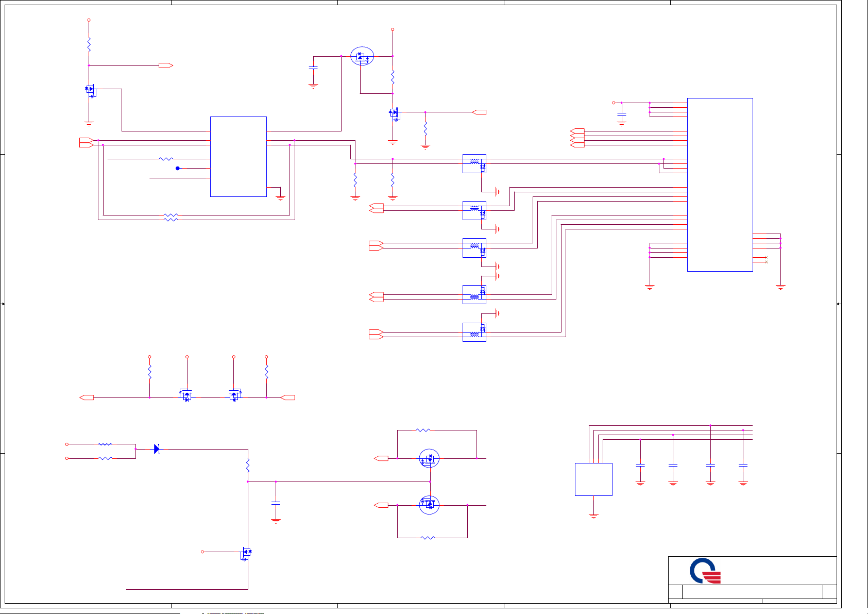
Task: Select the middle of the five choke blocks
Action: [474, 248]
